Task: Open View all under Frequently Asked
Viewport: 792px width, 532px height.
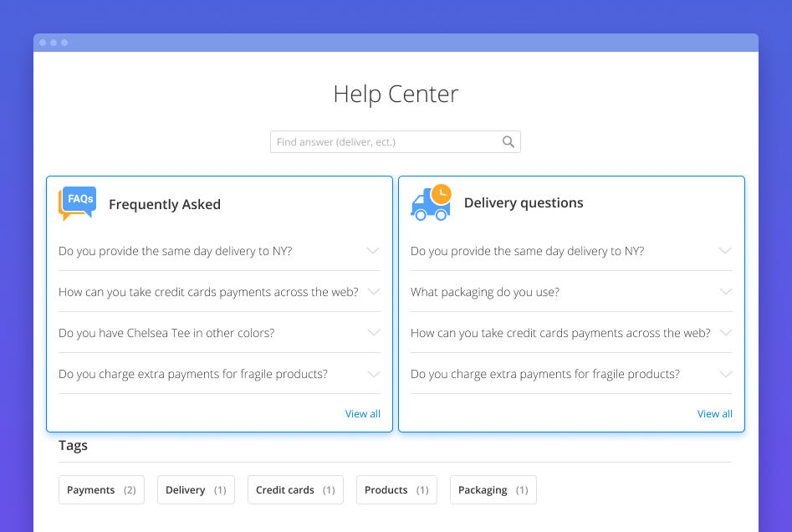Action: coord(363,414)
